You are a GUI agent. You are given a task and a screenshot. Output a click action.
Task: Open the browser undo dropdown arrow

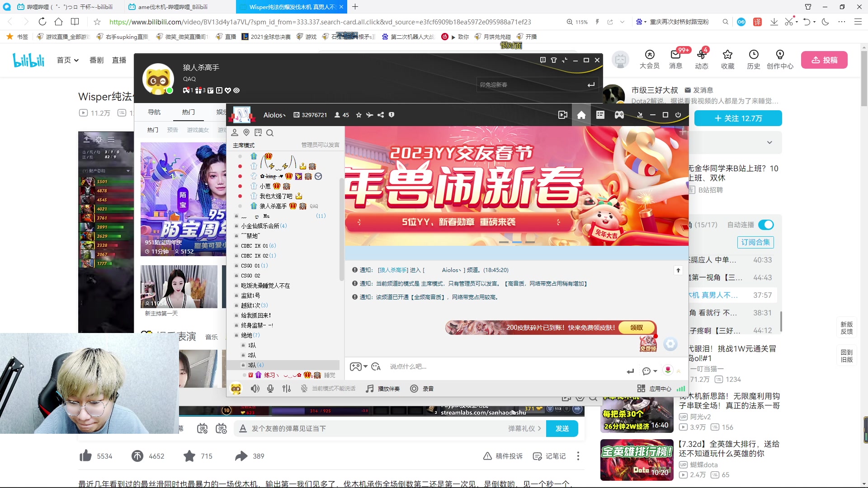click(x=815, y=22)
